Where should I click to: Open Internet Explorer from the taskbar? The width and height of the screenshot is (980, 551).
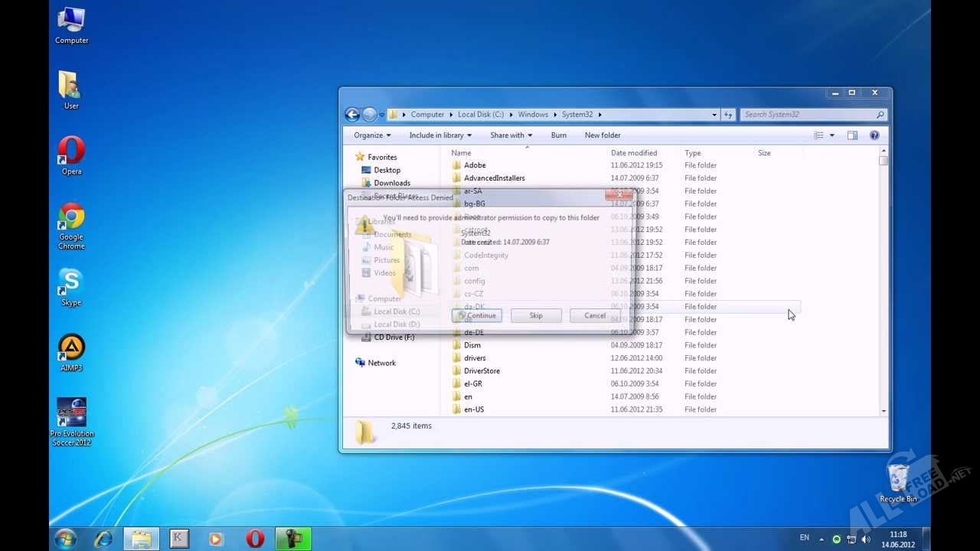point(103,539)
